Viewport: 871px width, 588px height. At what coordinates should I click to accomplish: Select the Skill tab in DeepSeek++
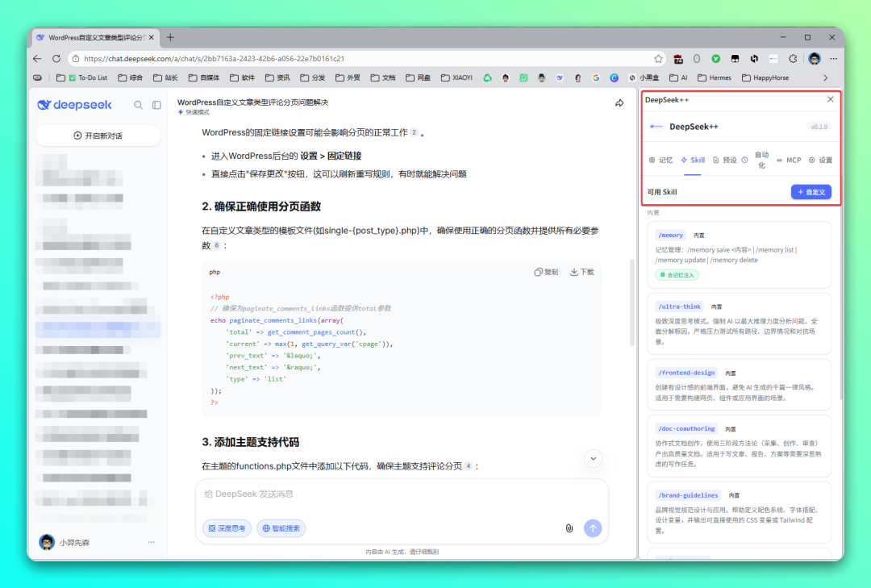click(693, 160)
